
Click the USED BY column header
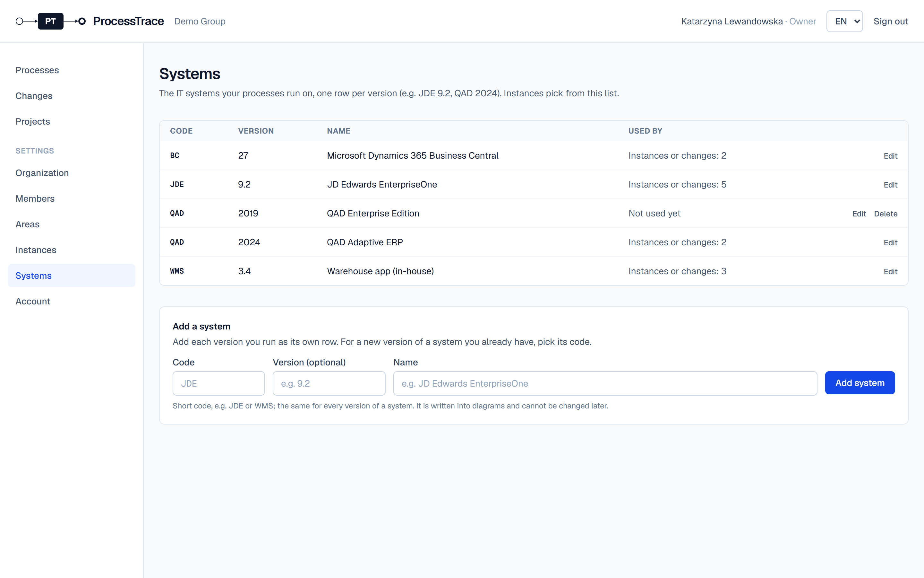point(645,131)
